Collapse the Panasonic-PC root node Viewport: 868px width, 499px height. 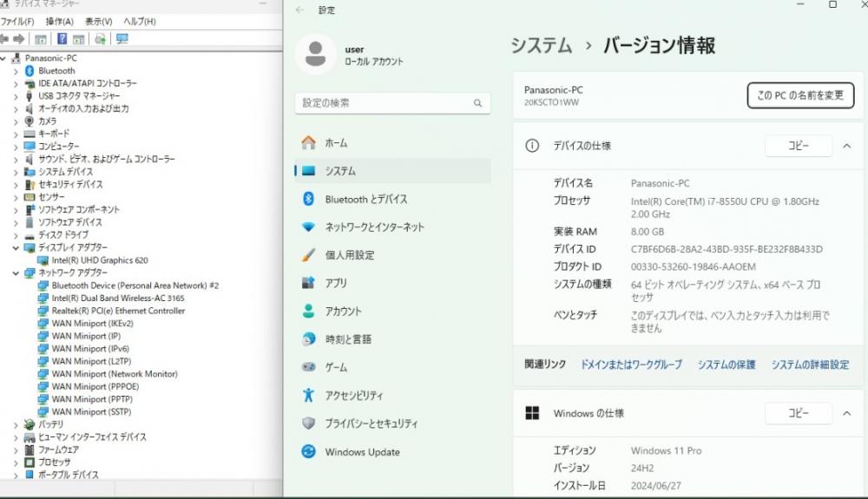(x=3, y=58)
